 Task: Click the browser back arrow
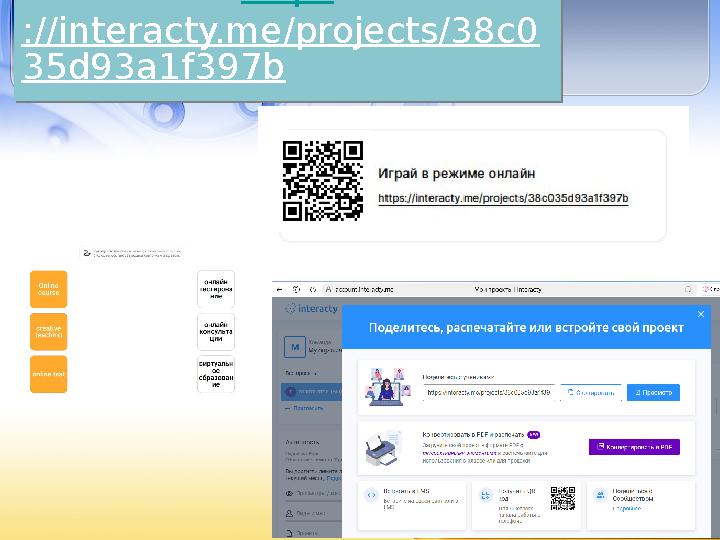(280, 289)
